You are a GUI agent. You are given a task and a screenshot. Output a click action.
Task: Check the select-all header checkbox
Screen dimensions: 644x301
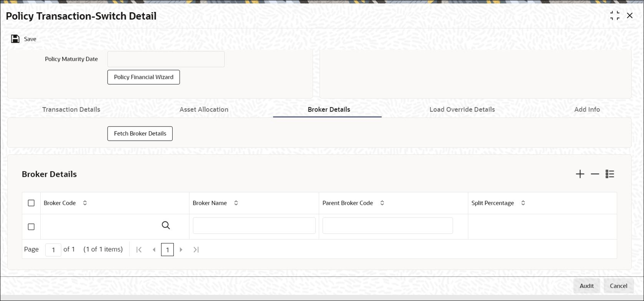coord(31,203)
